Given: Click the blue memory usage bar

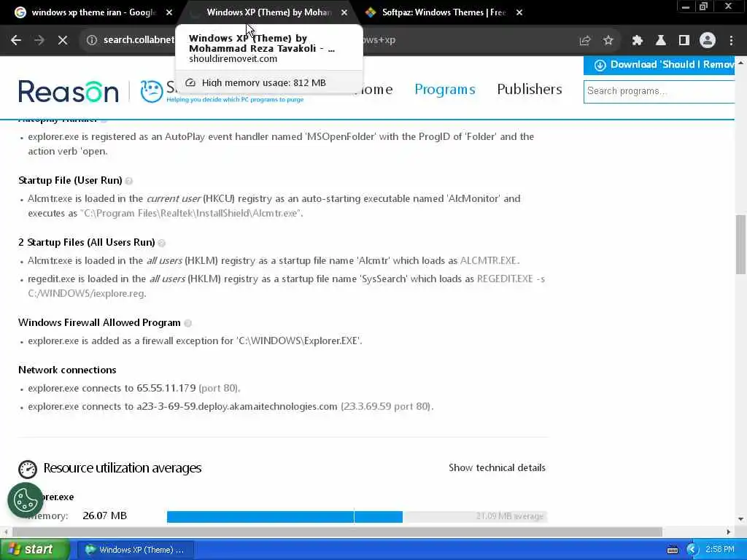Looking at the screenshot, I should point(285,517).
